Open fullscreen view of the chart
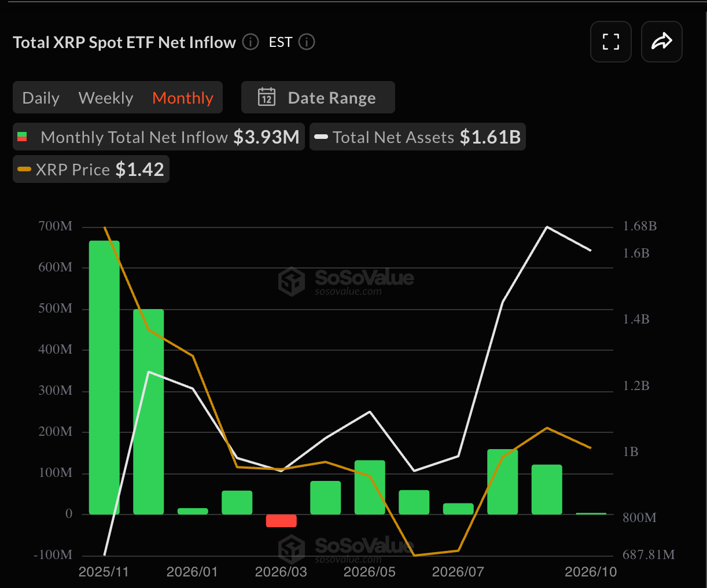 pyautogui.click(x=610, y=42)
